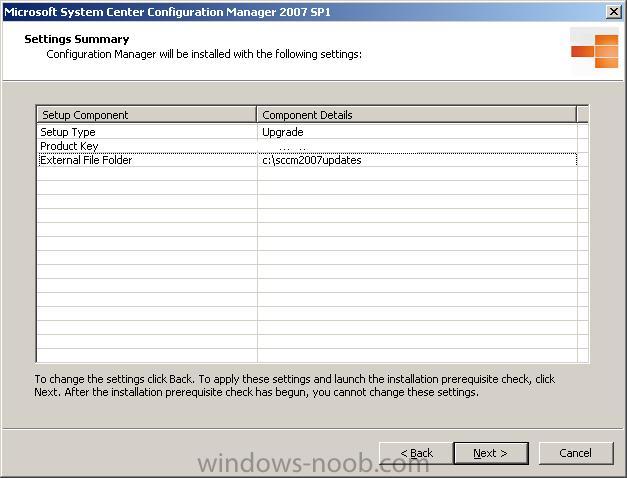Click the Upgrade value cell
This screenshot has width=627, height=478.
[417, 132]
